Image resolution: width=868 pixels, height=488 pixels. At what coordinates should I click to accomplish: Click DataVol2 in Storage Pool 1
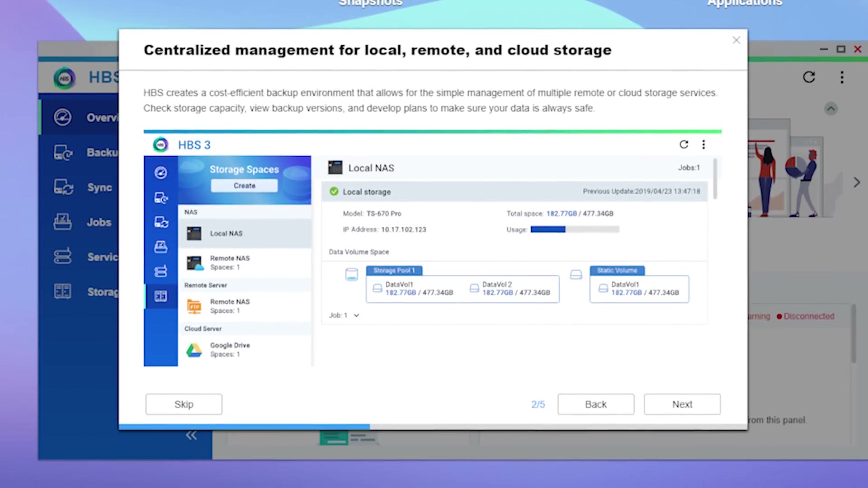pyautogui.click(x=510, y=288)
